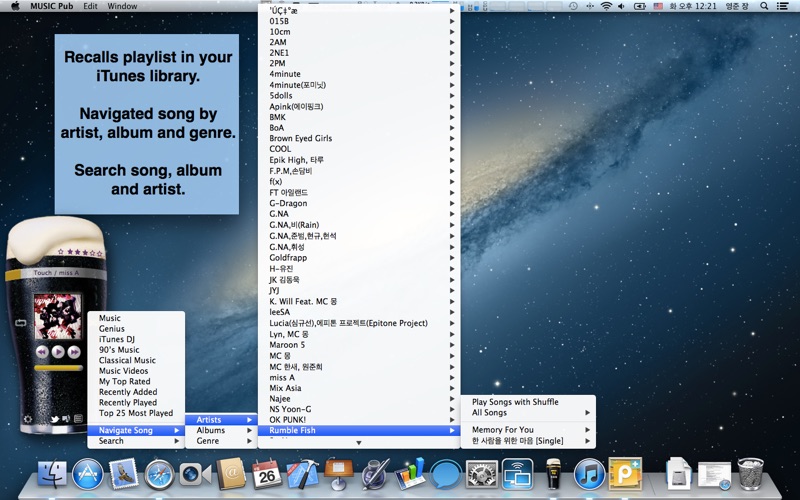The height and width of the screenshot is (500, 800).
Task: Set song rating with the purple stars
Action: [x=80, y=252]
